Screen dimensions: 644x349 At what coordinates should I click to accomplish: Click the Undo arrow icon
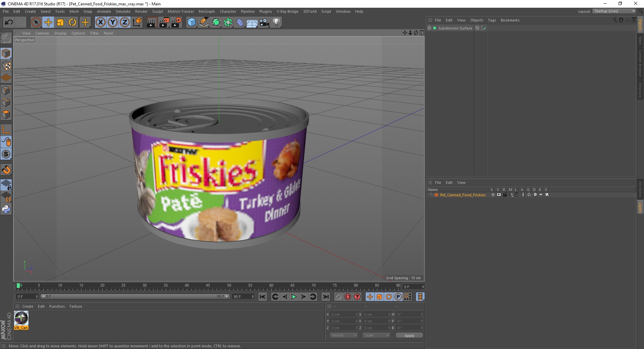(9, 22)
